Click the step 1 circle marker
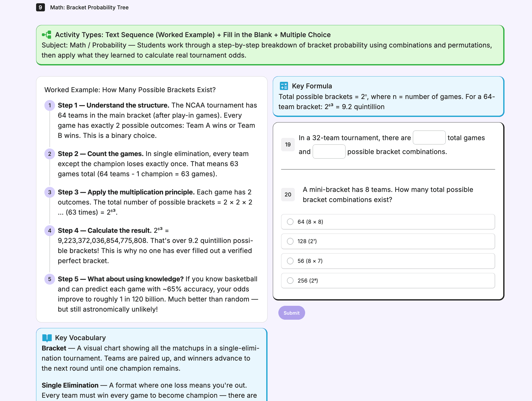532x401 pixels. [x=50, y=105]
